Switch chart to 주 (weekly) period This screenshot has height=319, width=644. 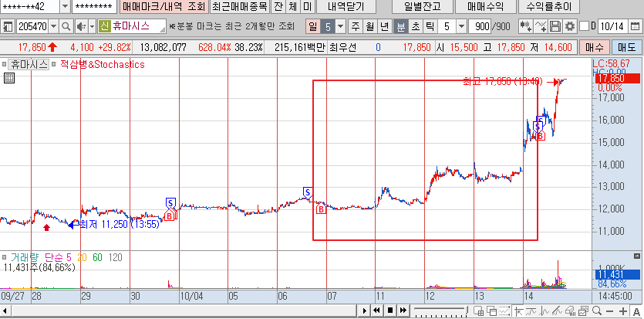pos(355,27)
